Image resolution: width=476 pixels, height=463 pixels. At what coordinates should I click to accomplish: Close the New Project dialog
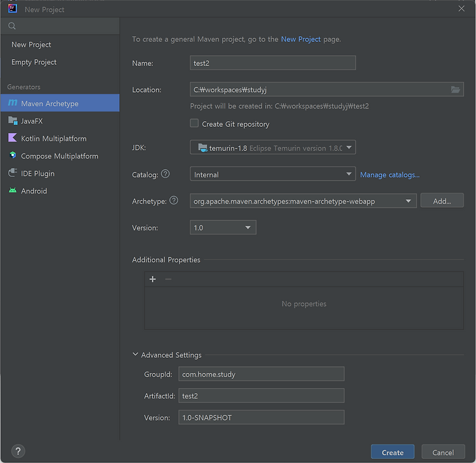tap(461, 9)
